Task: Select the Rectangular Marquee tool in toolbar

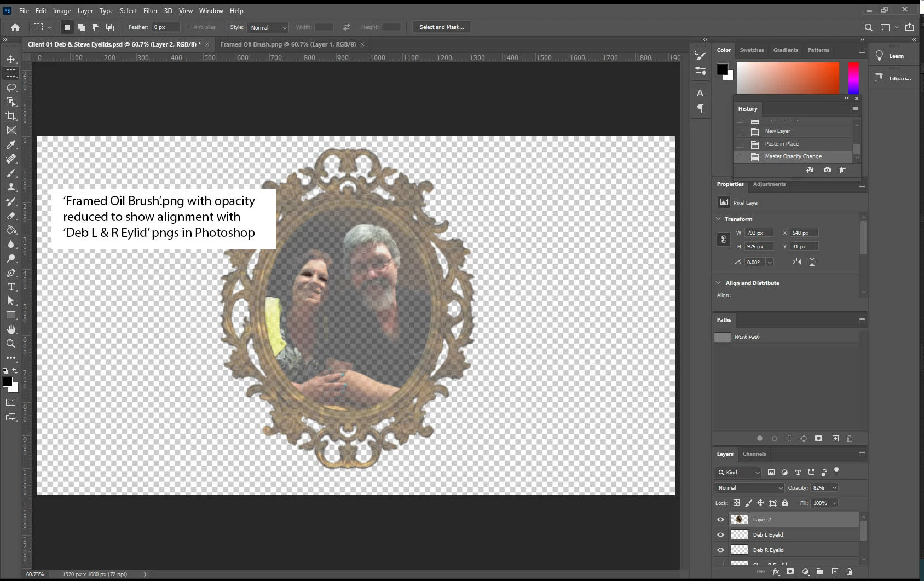Action: click(x=11, y=73)
